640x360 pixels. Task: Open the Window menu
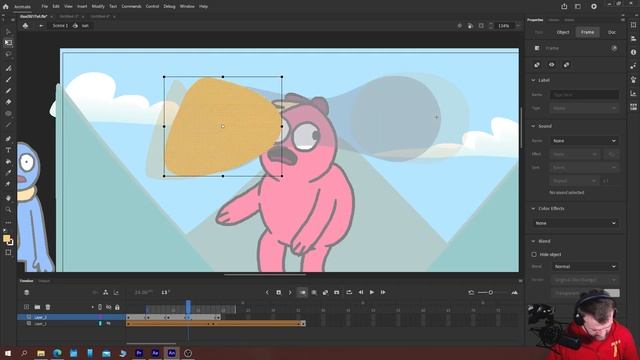(x=187, y=7)
